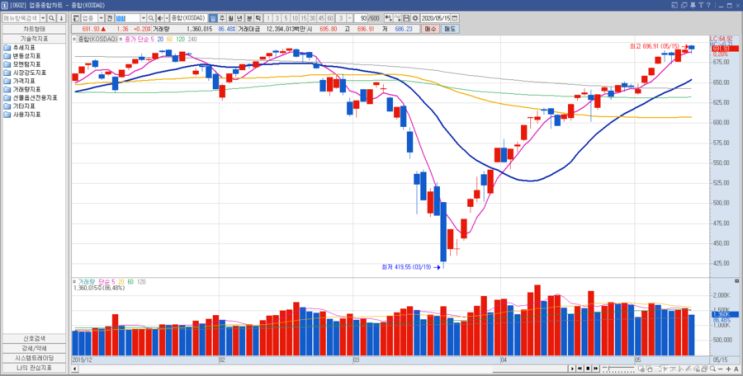Click the down-arrow icon next to menu search
743x376 pixels.
(x=61, y=18)
